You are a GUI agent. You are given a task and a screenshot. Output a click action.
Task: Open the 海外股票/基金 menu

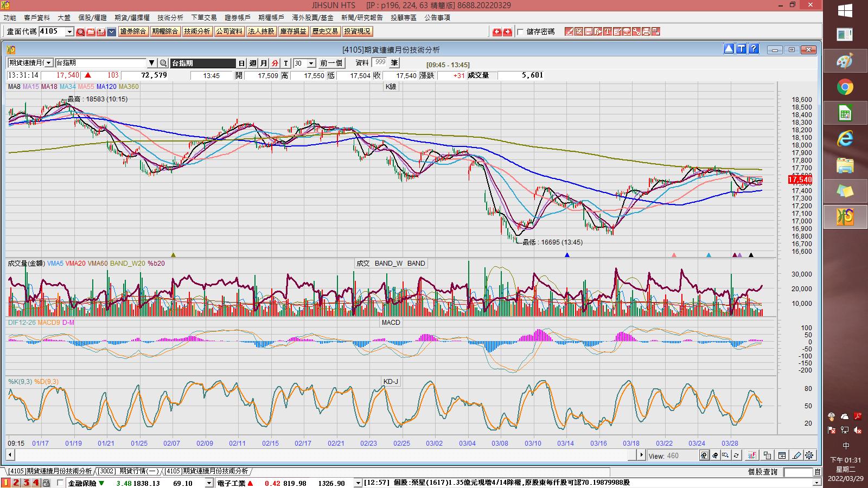[x=312, y=17]
